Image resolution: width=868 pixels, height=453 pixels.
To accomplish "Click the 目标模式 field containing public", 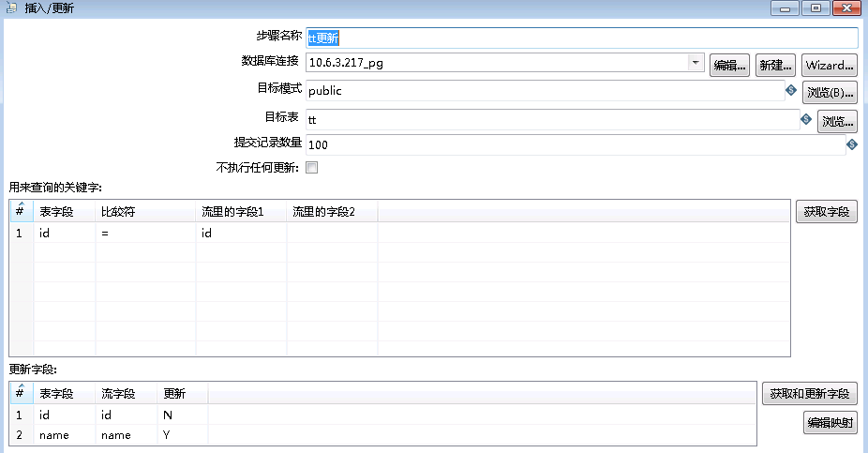I will 546,90.
